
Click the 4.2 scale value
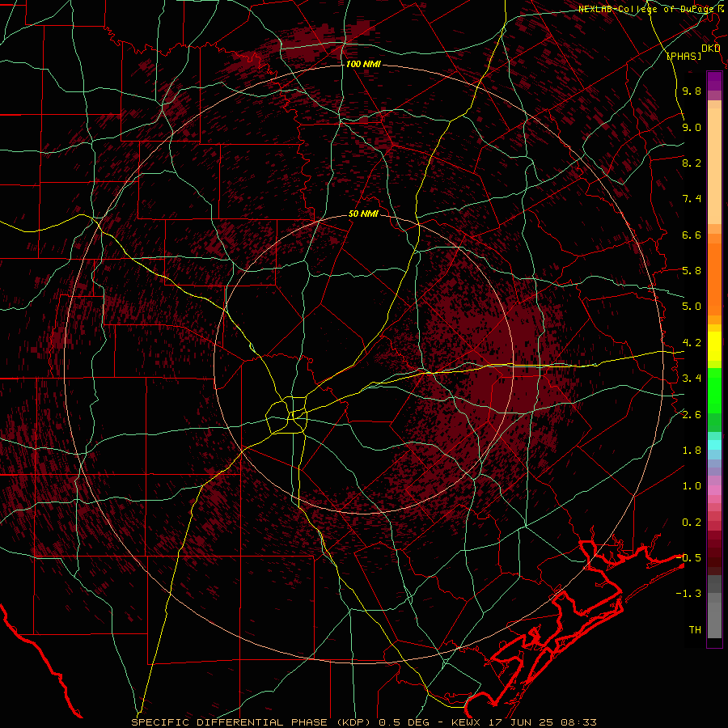(692, 343)
